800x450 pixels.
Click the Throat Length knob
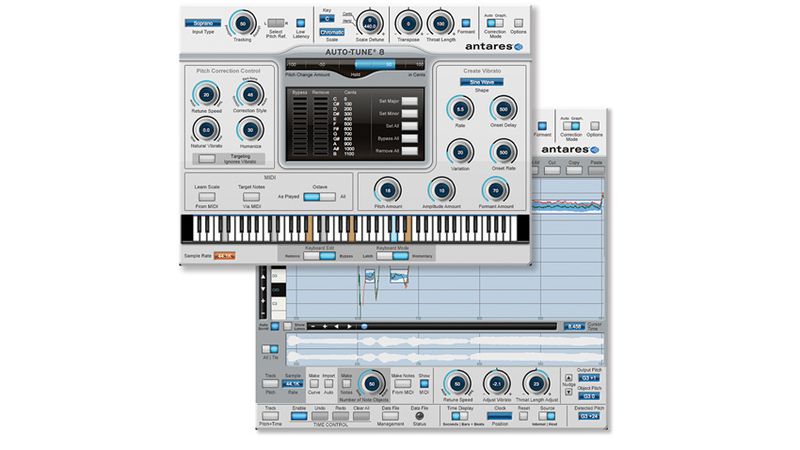click(x=440, y=23)
